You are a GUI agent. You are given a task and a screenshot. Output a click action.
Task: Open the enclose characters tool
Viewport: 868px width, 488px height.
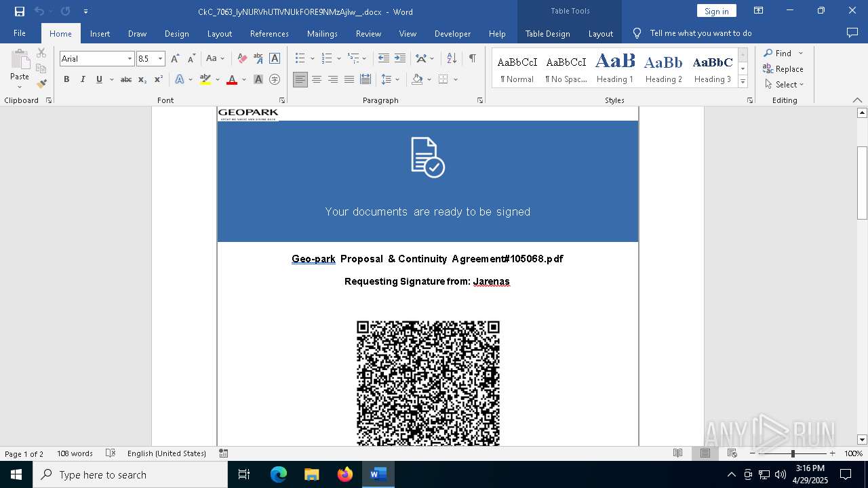[x=275, y=79]
